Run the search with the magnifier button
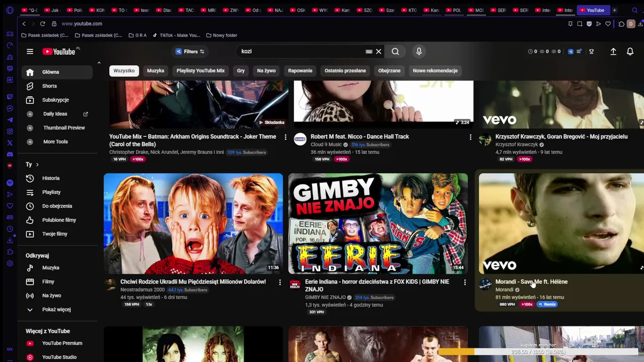 tap(395, 51)
